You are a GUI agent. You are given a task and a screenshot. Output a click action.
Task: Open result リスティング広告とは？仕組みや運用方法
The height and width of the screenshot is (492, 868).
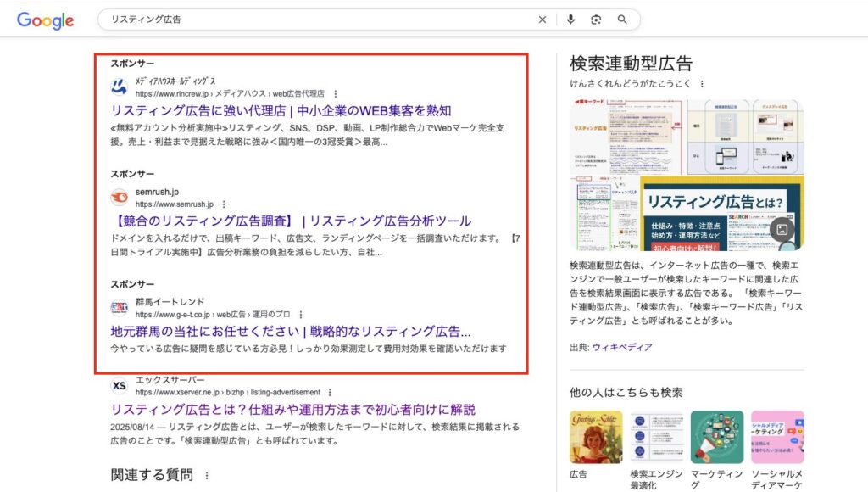coord(292,410)
